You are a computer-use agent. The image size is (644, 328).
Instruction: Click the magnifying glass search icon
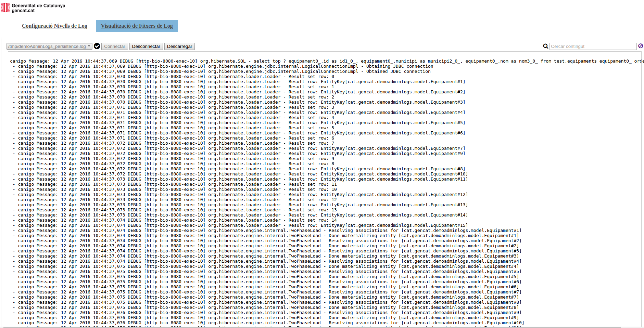pyautogui.click(x=545, y=46)
